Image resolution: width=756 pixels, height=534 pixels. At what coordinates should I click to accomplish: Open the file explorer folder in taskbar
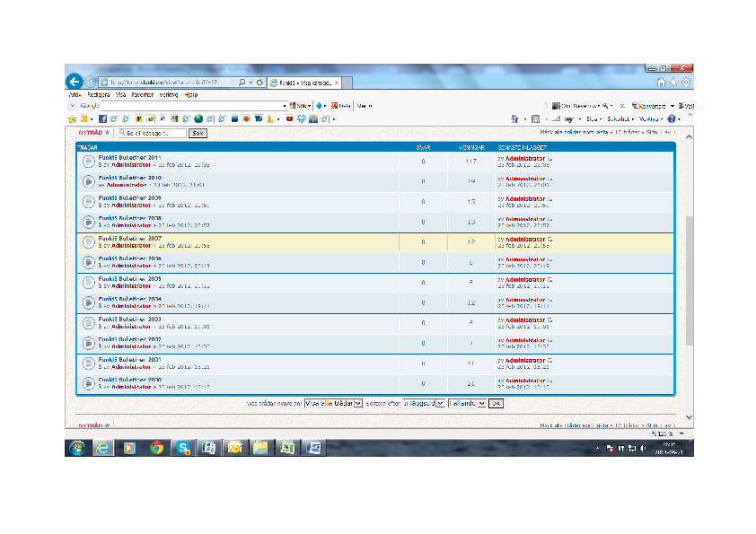point(260,448)
